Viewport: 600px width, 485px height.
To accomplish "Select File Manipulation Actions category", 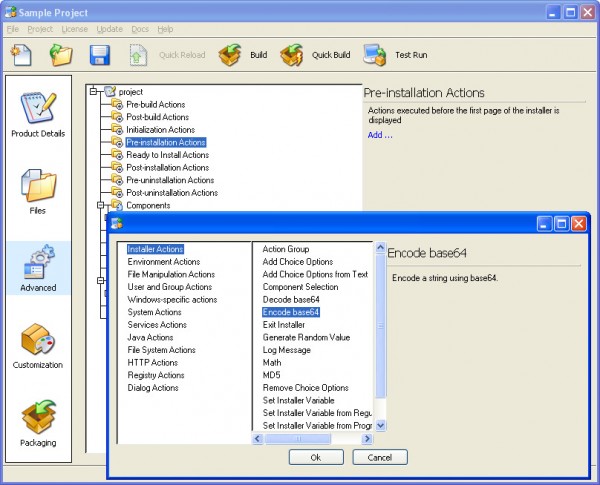I will (171, 274).
